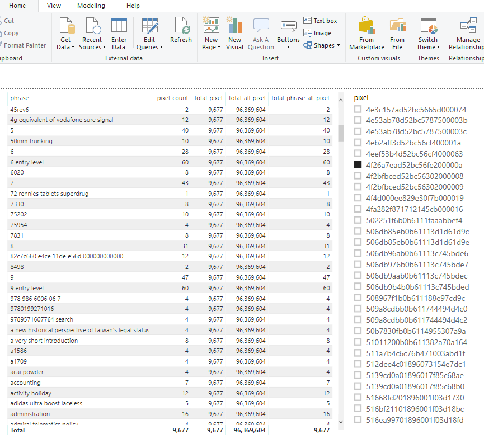Click the Buttons icon
This screenshot has height=448, width=484.
tap(288, 26)
